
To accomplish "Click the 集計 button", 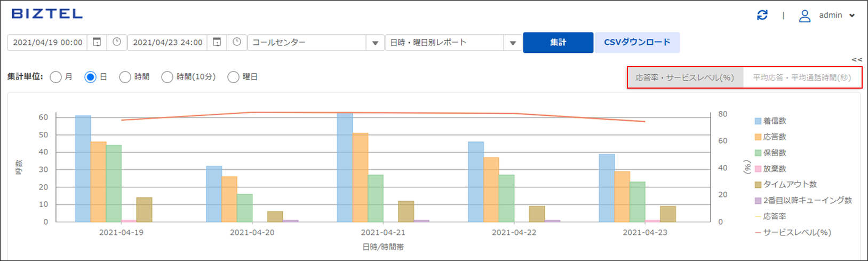I will click(x=558, y=43).
